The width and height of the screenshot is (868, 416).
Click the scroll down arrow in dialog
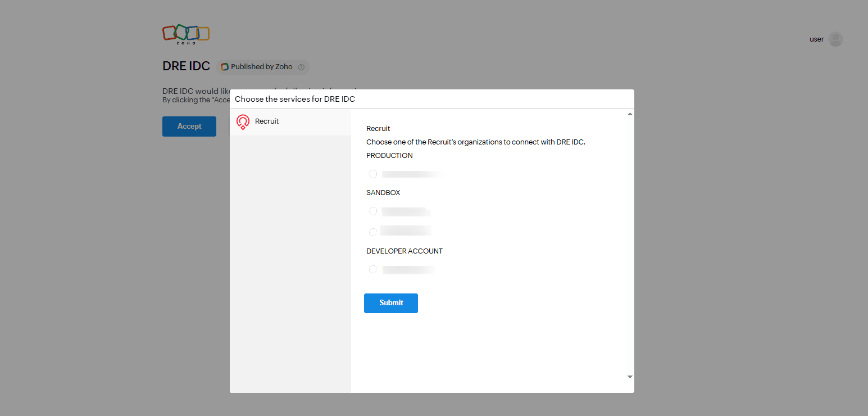coord(630,377)
